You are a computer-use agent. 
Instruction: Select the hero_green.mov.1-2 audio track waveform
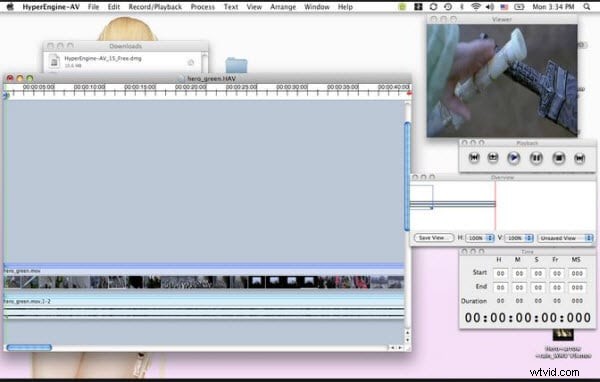204,312
